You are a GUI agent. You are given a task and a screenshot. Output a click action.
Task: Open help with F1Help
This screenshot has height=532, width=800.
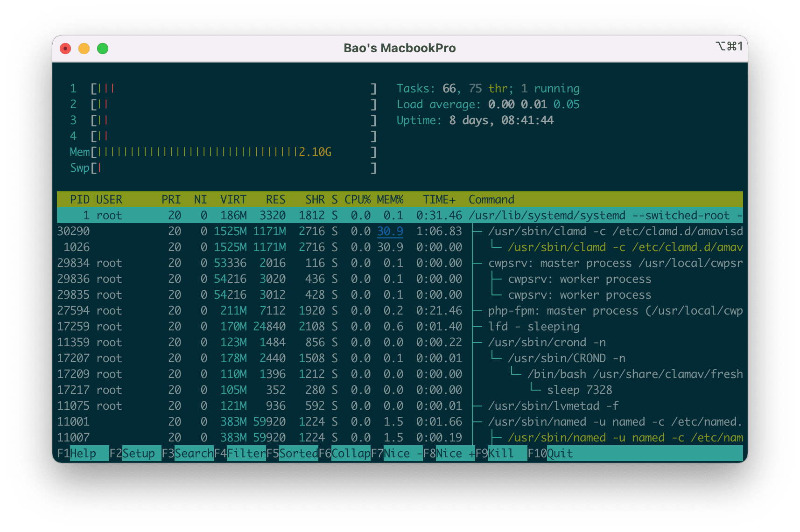pos(84,453)
